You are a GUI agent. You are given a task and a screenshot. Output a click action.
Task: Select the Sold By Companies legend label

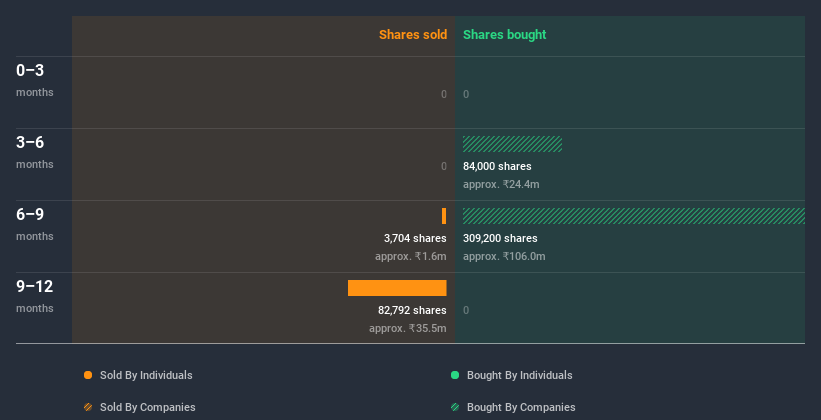tap(148, 407)
